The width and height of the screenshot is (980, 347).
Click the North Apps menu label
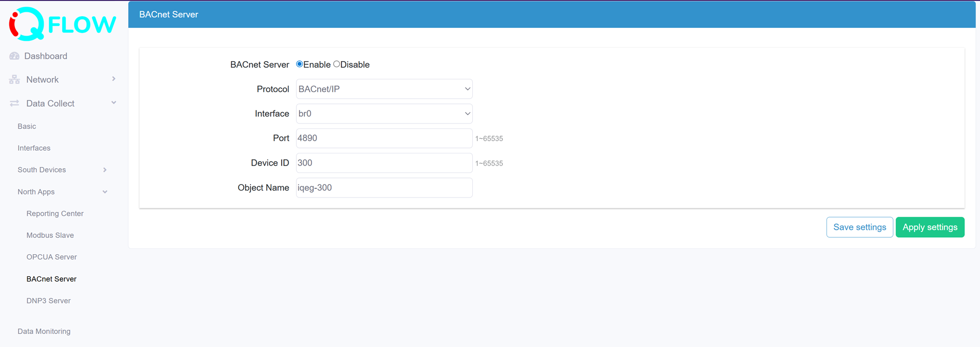[36, 192]
